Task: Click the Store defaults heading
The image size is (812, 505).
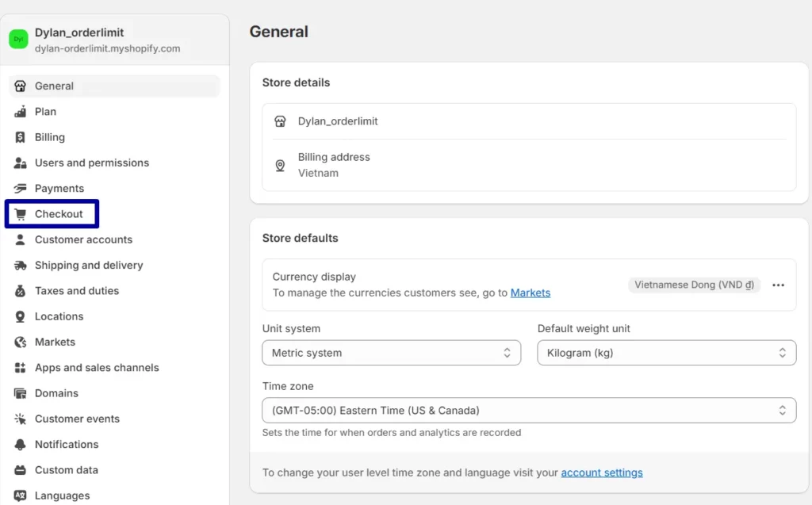Action: click(x=300, y=238)
